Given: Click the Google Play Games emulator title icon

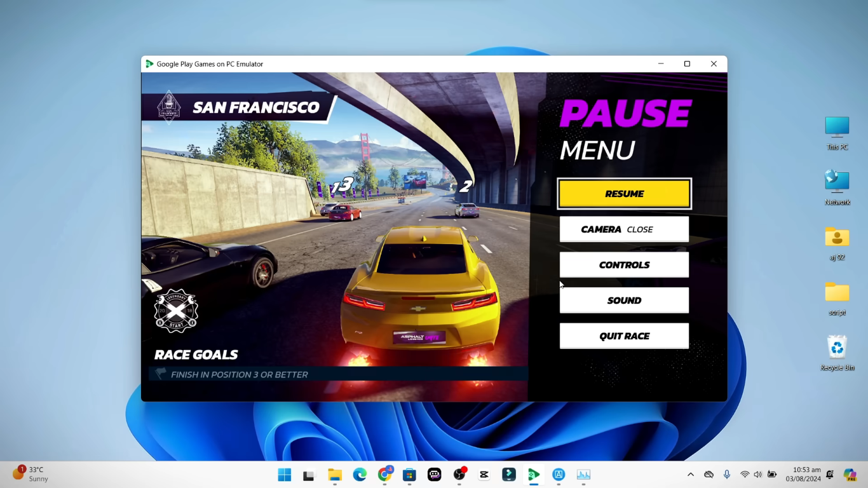Looking at the screenshot, I should click(x=149, y=64).
